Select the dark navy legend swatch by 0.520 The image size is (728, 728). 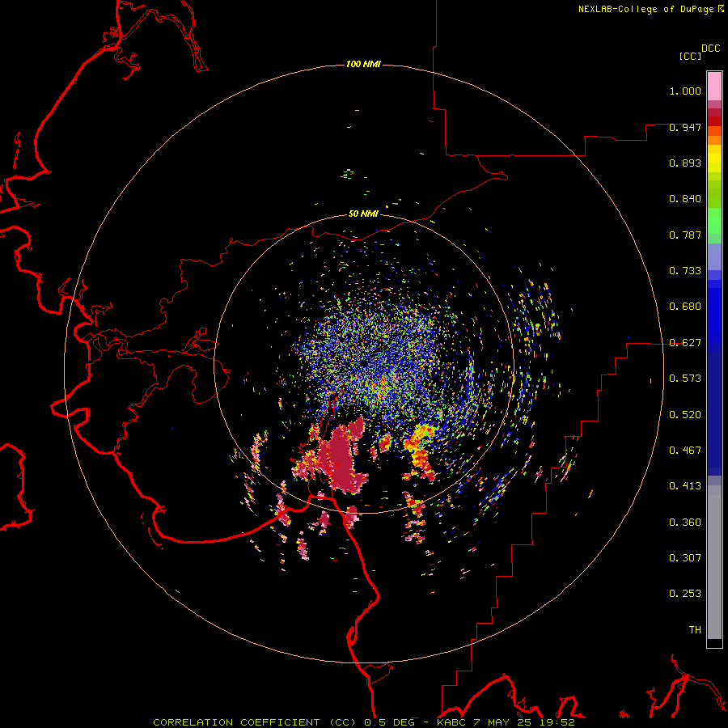(x=714, y=413)
